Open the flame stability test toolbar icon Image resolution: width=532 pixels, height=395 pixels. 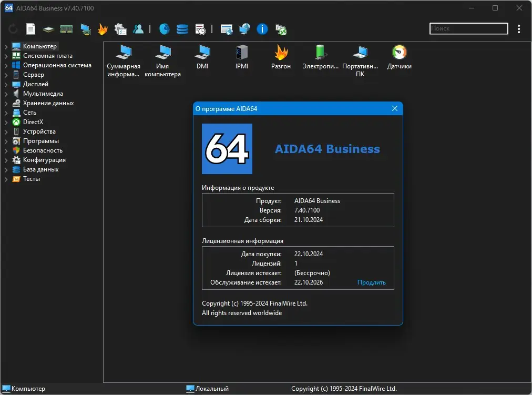(103, 29)
